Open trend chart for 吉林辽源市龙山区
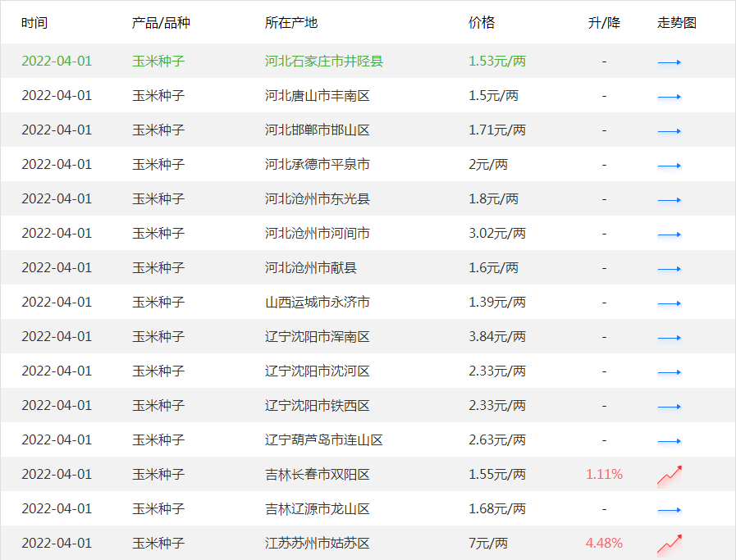 670,508
